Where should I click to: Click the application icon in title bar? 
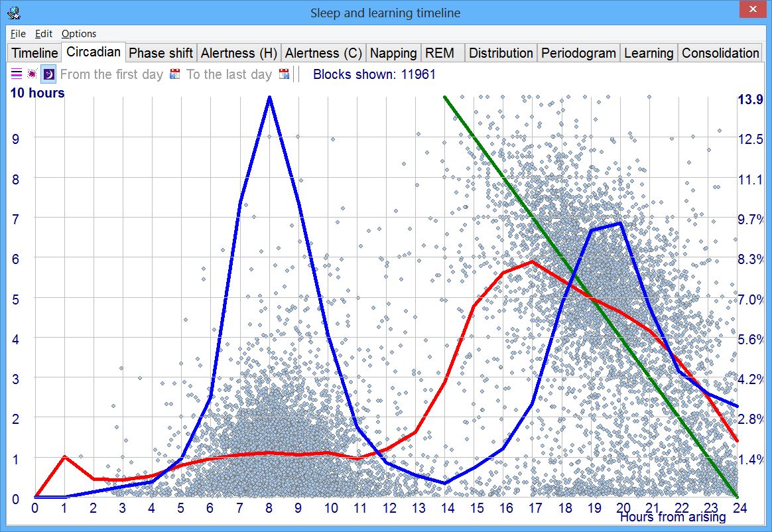click(x=13, y=12)
